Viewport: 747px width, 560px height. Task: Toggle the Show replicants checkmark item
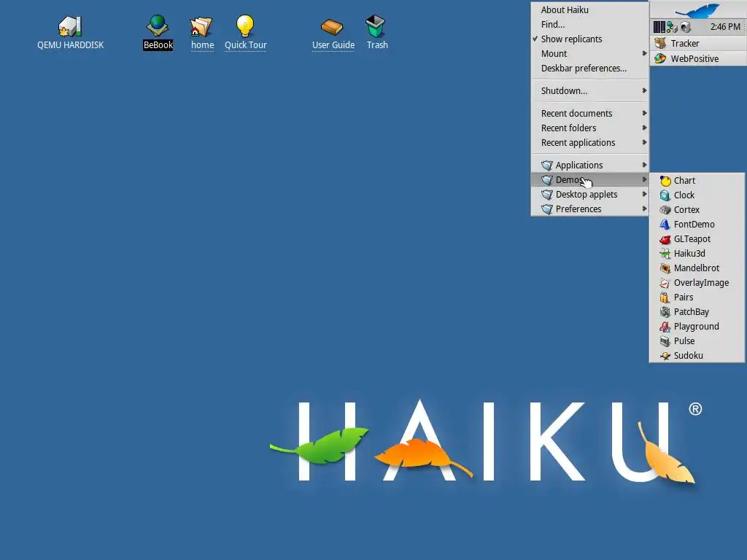point(589,39)
